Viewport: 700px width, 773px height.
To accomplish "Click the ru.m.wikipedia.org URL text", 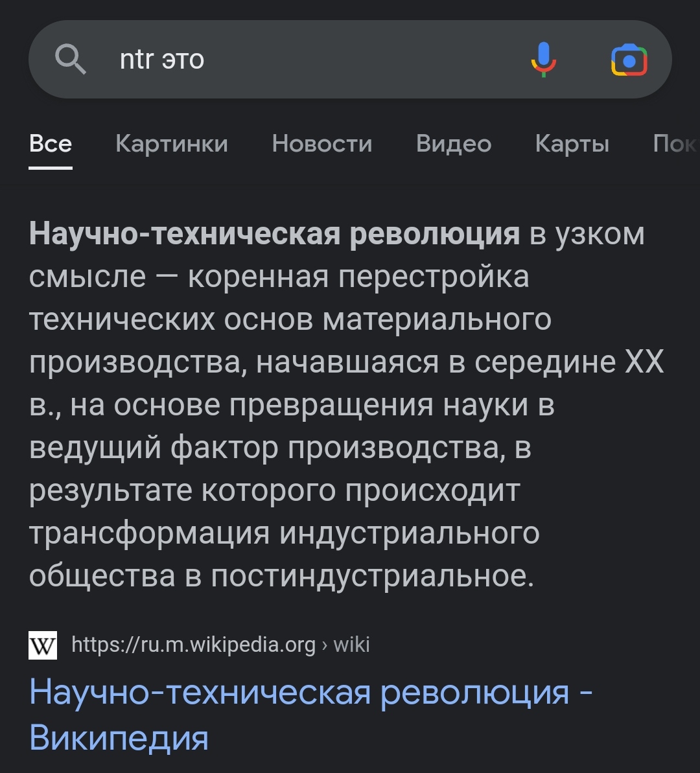I will tap(193, 645).
